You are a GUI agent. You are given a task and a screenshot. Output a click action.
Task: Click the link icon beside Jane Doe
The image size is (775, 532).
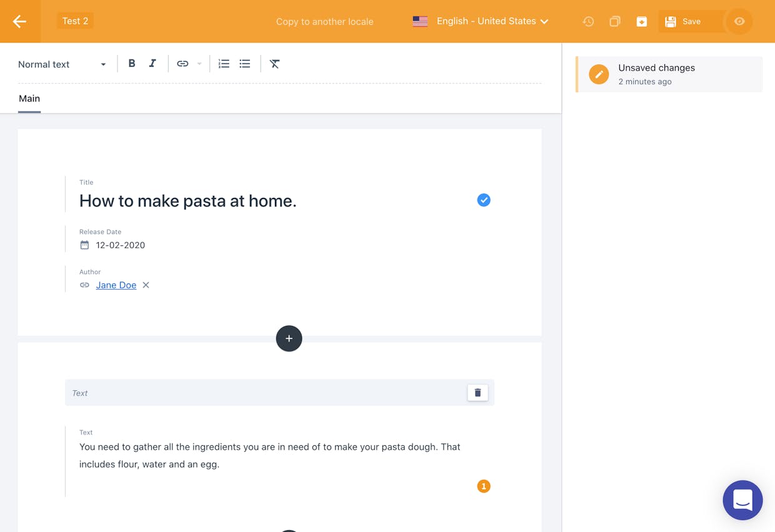[84, 285]
